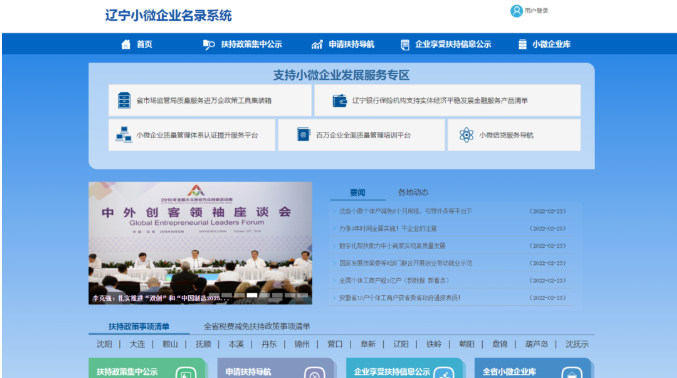
Task: Switch to the 各地动态 news tab
Action: pos(413,192)
